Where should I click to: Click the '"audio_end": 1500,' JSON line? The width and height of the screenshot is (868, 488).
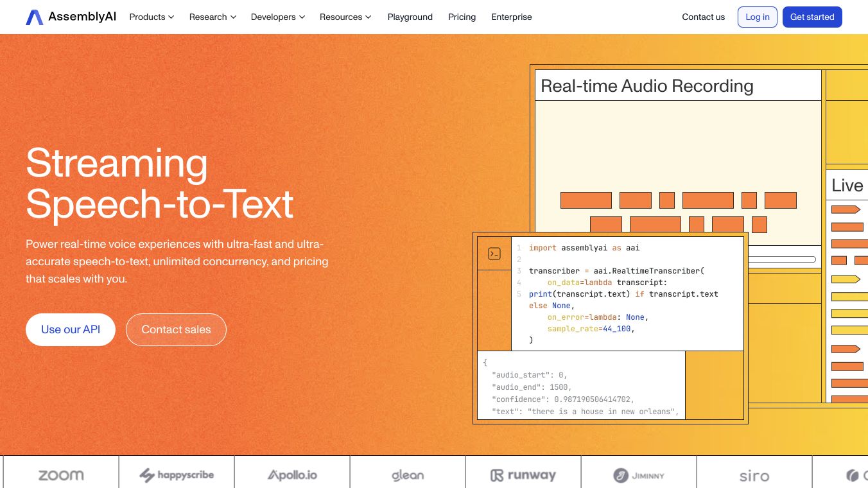tap(532, 387)
